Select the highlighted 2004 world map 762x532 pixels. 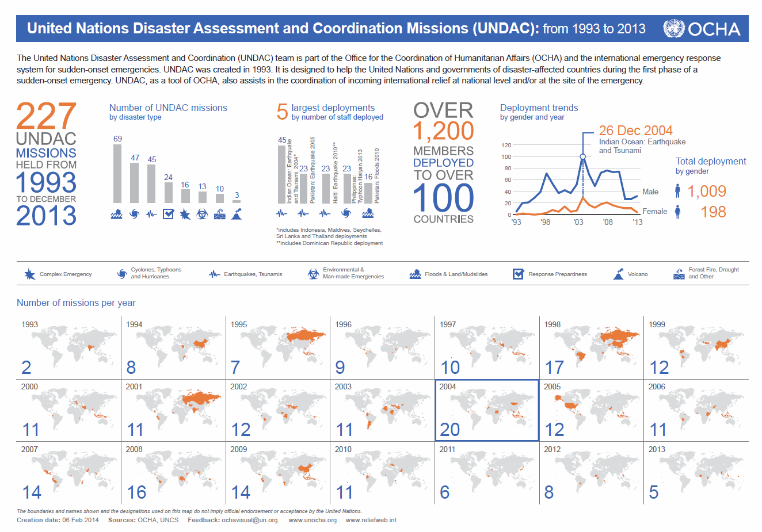[487, 410]
